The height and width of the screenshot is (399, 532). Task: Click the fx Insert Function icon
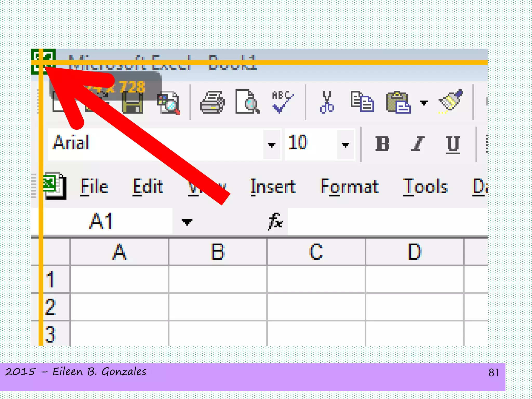[x=276, y=222]
